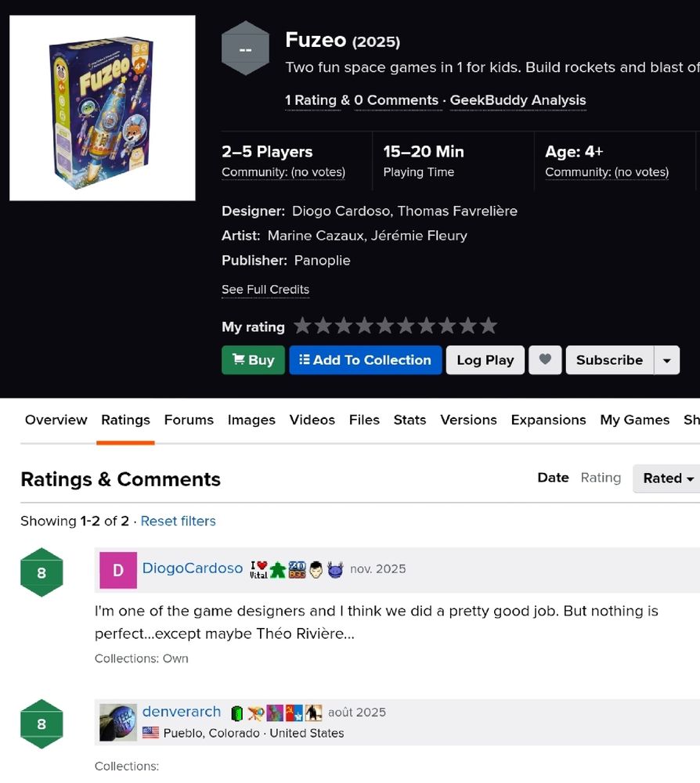Image resolution: width=700 pixels, height=783 pixels.
Task: Set my rating to the first star
Action: [x=302, y=326]
